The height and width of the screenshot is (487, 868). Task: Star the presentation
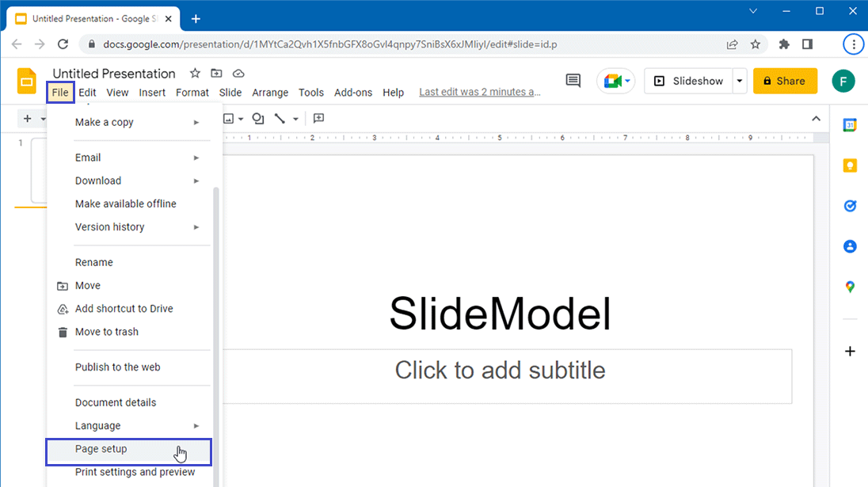tap(194, 73)
